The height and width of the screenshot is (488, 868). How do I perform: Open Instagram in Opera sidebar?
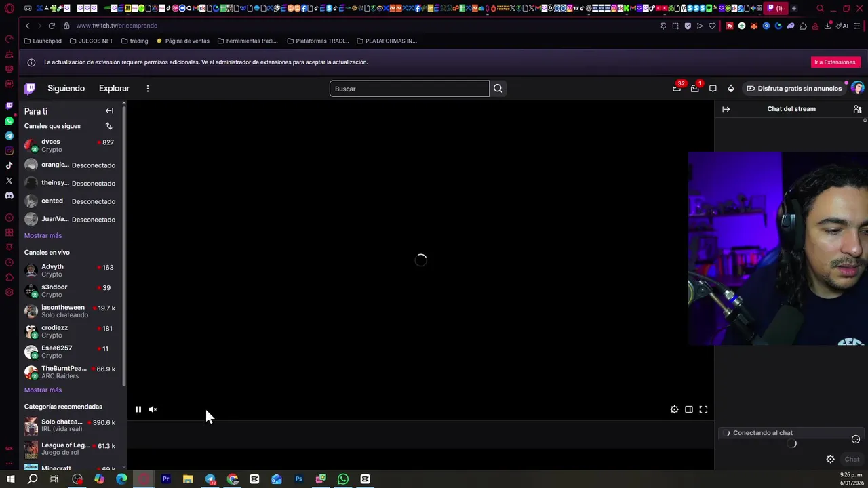pyautogui.click(x=9, y=150)
